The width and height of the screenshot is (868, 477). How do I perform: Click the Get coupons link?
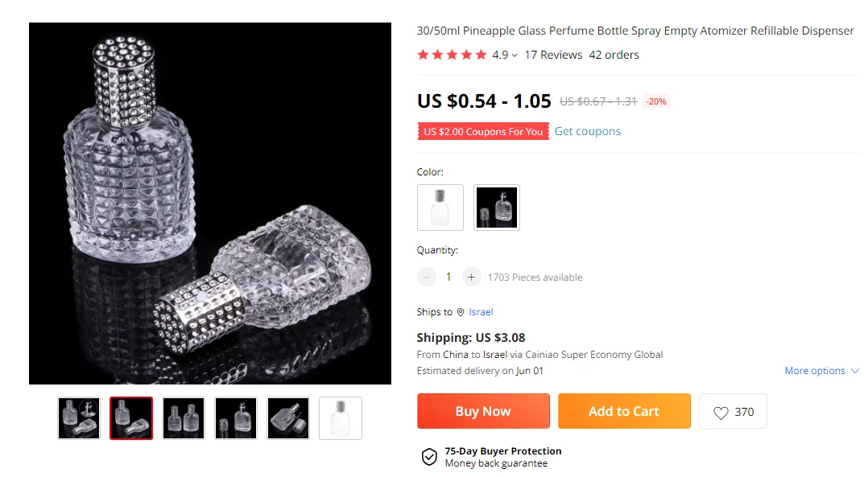587,131
